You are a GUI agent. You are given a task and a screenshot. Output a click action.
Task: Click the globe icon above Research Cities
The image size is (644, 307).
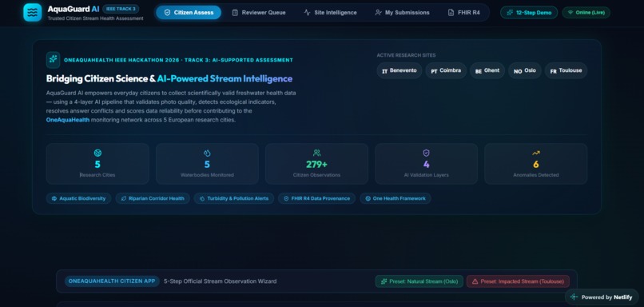(97, 153)
